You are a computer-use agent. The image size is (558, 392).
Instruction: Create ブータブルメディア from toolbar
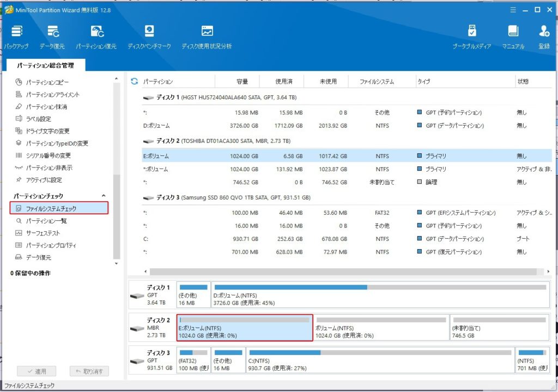472,37
